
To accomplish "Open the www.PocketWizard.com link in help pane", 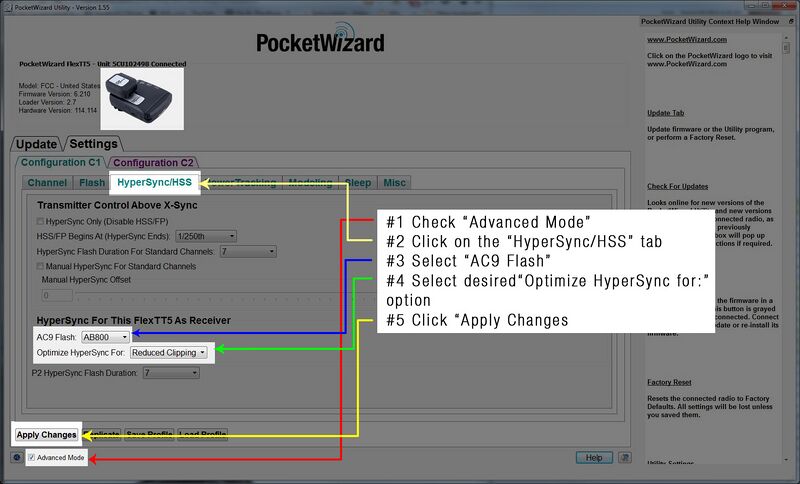I will pos(687,39).
